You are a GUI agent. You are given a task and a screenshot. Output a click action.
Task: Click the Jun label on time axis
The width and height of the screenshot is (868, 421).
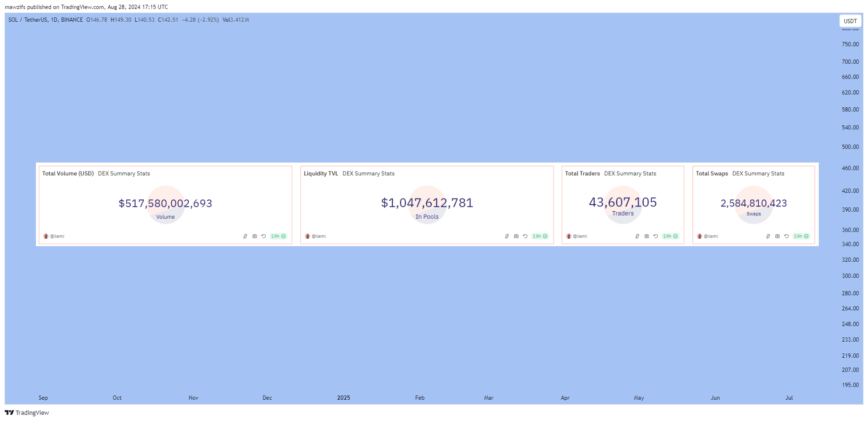715,398
